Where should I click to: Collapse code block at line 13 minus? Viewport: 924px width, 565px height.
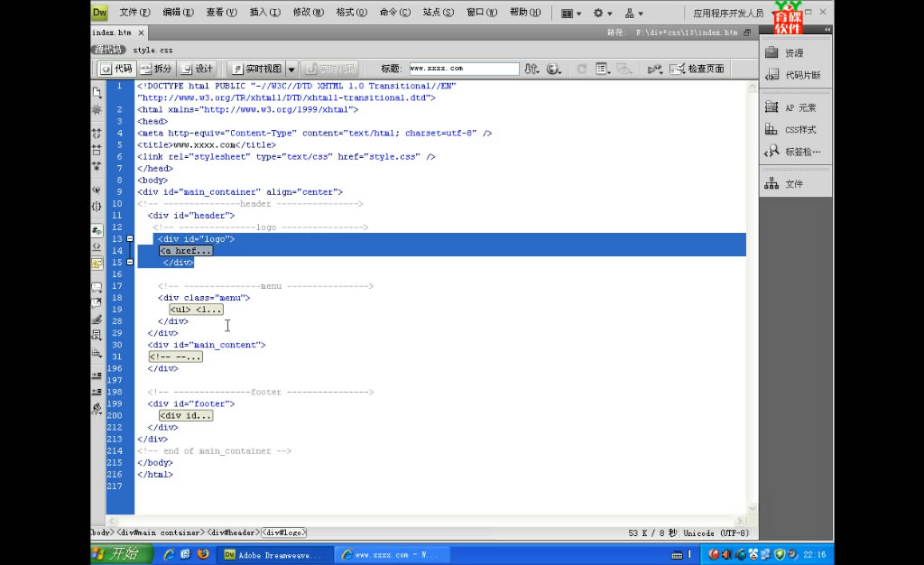130,238
